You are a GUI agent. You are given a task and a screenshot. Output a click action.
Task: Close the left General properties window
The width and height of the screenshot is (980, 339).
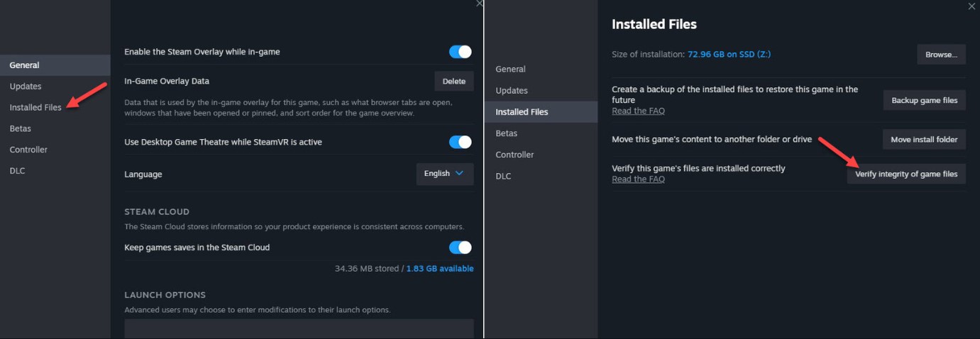(x=479, y=4)
